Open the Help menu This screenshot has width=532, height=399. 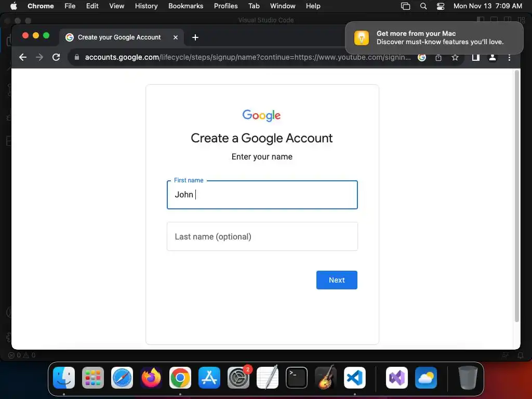tap(313, 6)
